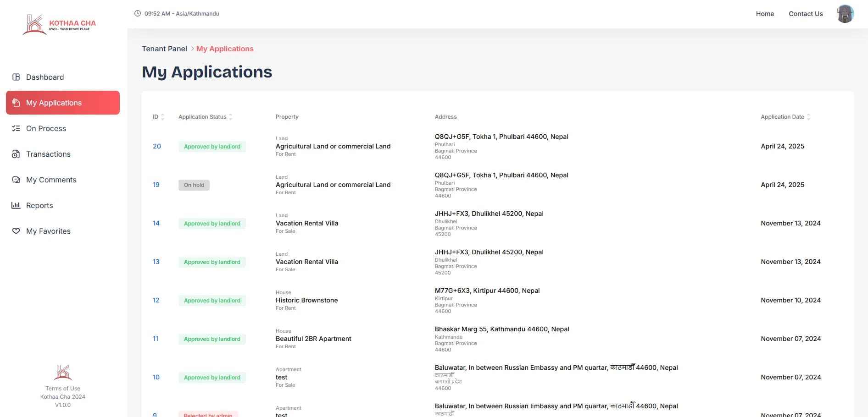Open Dashboard from the sidebar menu
Screen dimensions: 868x417
tap(63, 77)
